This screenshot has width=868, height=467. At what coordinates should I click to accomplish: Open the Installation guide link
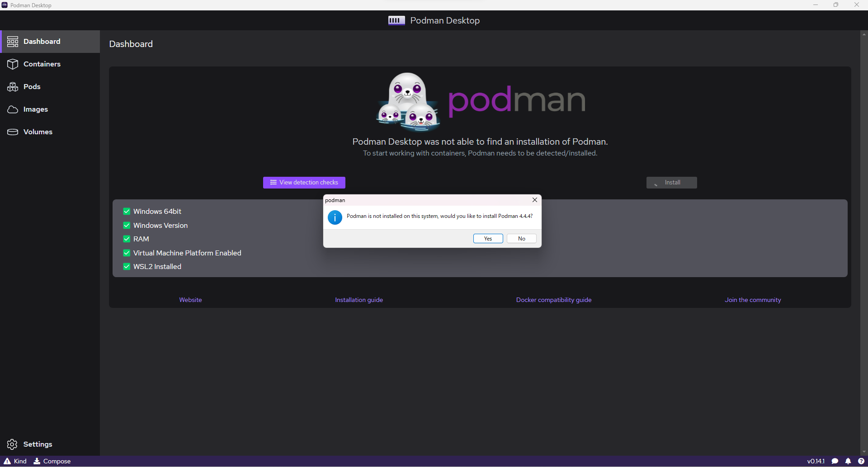point(359,299)
